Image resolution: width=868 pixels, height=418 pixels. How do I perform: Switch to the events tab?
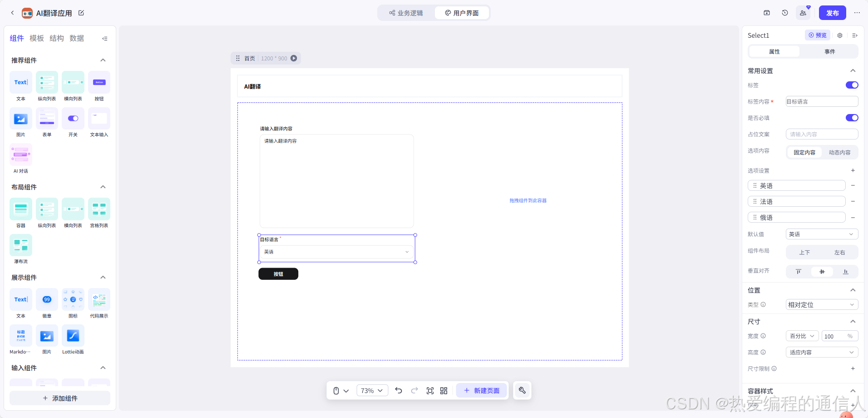tap(829, 52)
